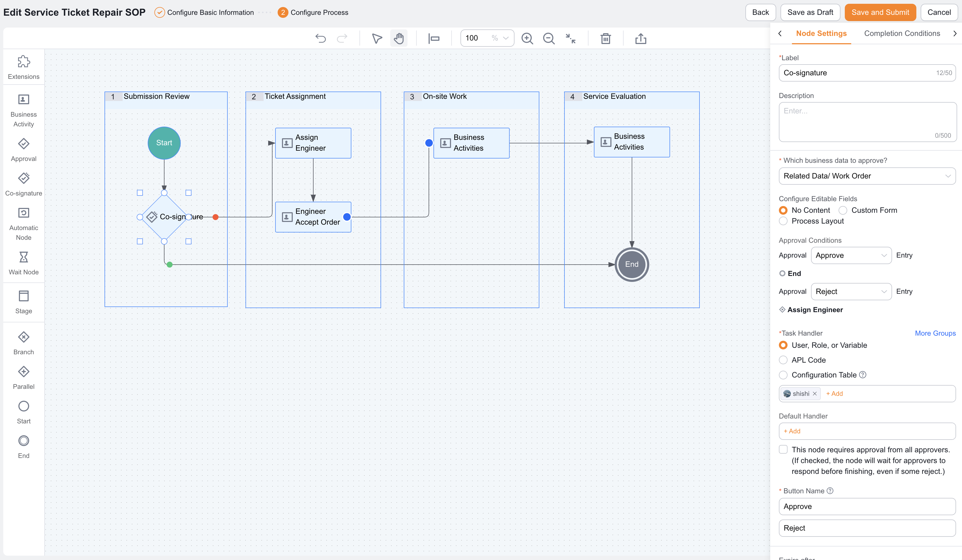This screenshot has height=560, width=962.
Task: Check requires approval from all approvers
Action: (783, 449)
